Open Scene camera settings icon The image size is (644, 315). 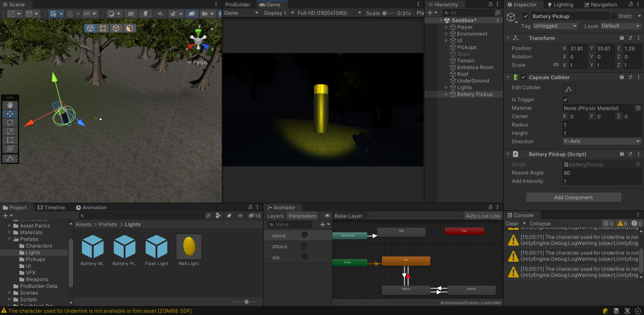(x=204, y=14)
